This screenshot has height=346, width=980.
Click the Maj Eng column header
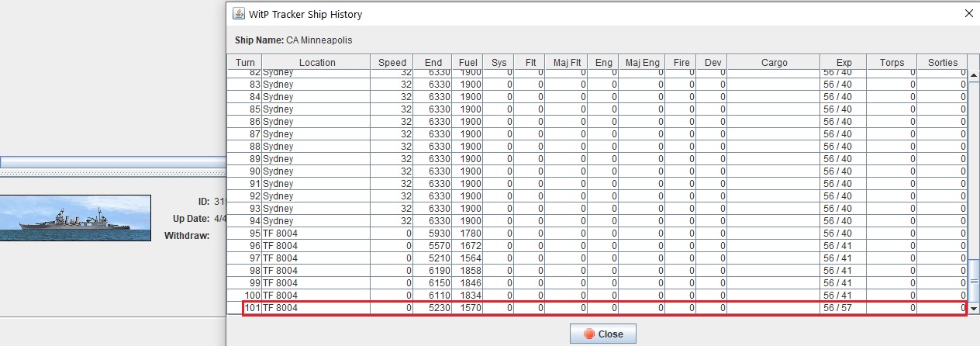(643, 63)
